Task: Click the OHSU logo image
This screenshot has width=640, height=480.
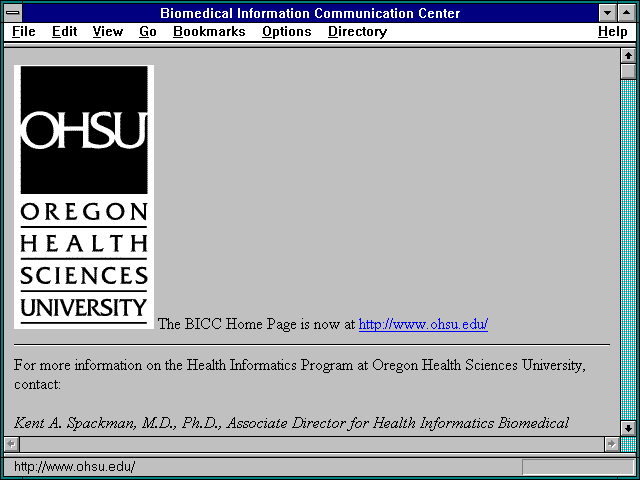Action: pos(84,197)
